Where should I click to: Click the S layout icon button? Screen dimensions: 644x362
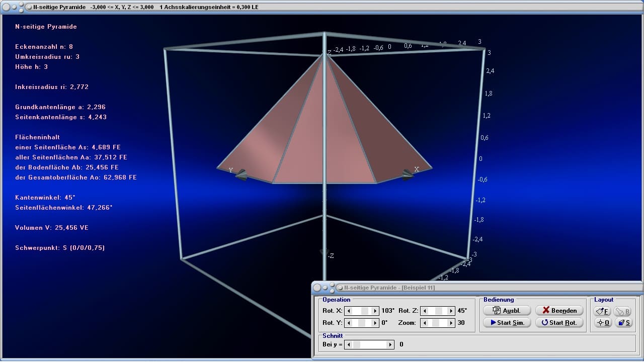tap(623, 323)
